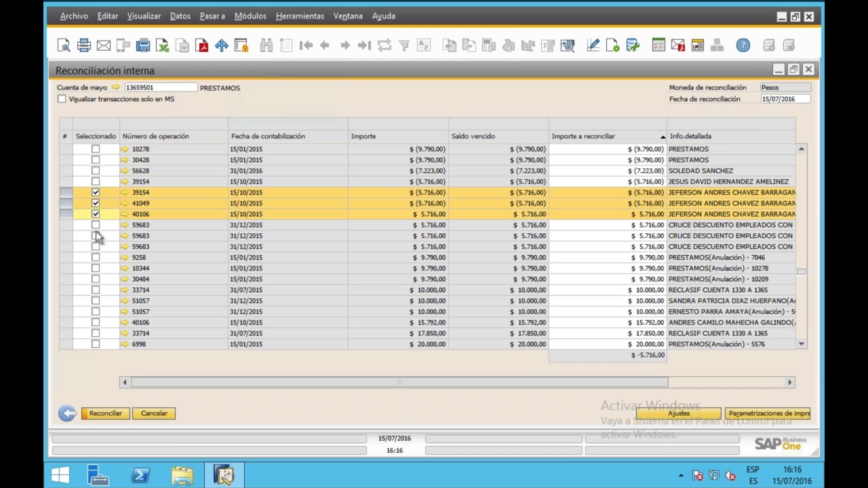
Task: Export to PDF using the red icon
Action: 201,45
